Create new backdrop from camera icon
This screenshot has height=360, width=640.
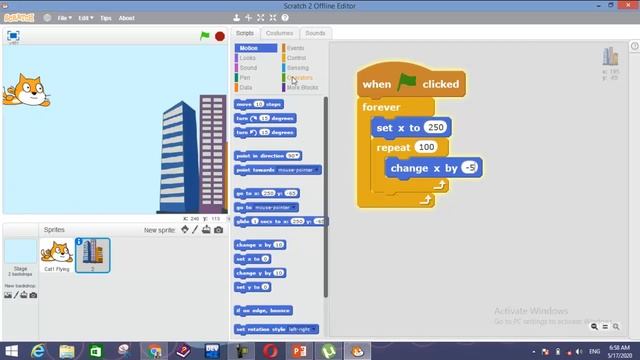pyautogui.click(x=33, y=295)
